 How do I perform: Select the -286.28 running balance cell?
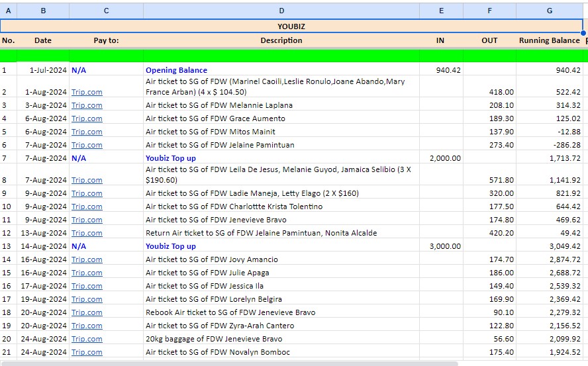[x=550, y=145]
